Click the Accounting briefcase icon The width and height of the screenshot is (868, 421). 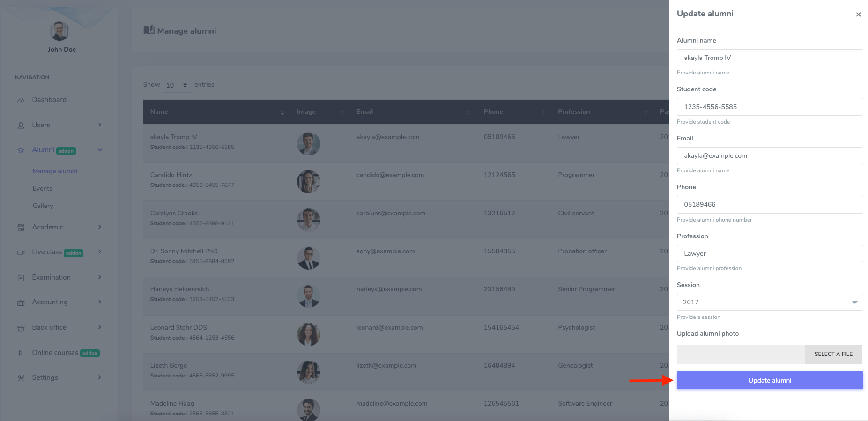21,303
